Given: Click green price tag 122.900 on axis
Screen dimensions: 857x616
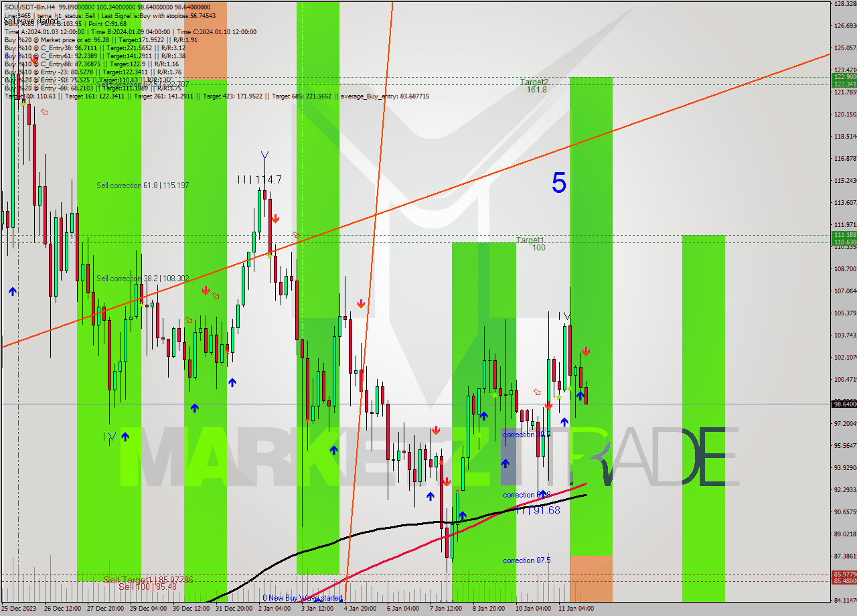Looking at the screenshot, I should tap(844, 77).
